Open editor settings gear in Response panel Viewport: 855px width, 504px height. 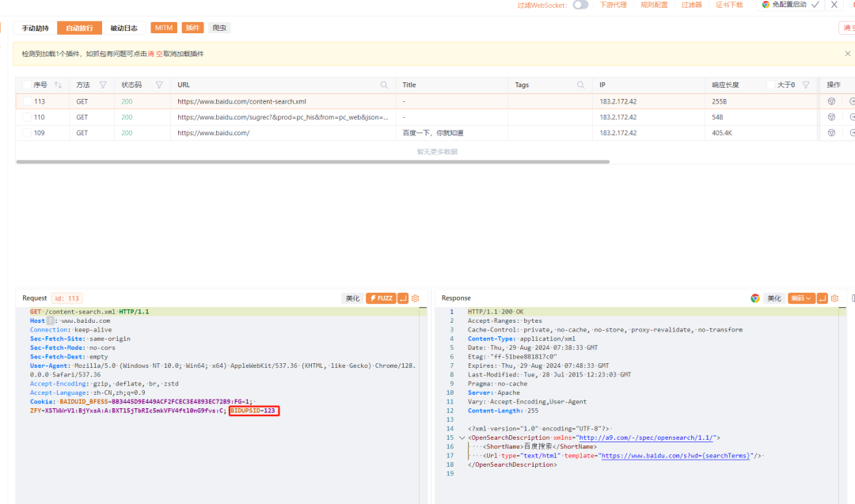tap(835, 298)
